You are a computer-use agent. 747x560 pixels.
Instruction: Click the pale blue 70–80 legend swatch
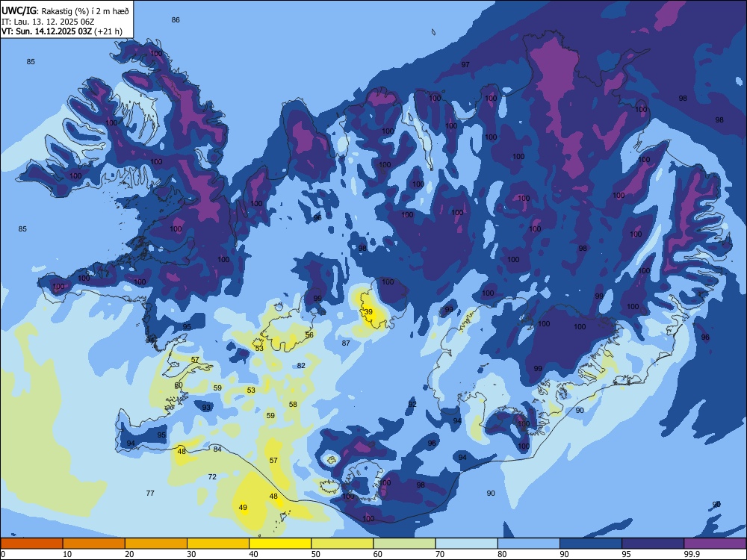coord(466,544)
